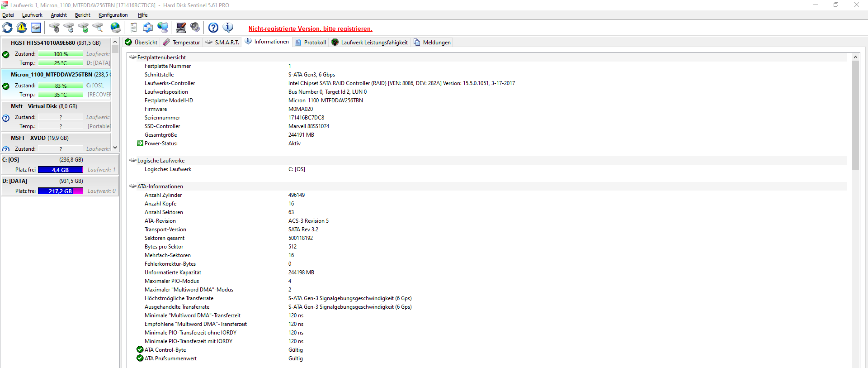Viewport: 868px width, 368px height.
Task: Click the check icon beside ATA Control-Byte
Action: click(140, 349)
